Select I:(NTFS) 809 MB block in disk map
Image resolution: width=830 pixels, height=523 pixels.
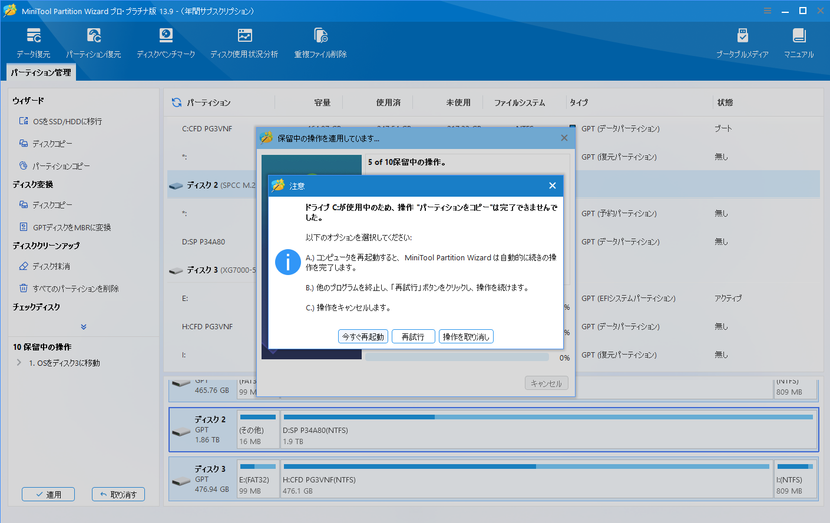click(795, 479)
